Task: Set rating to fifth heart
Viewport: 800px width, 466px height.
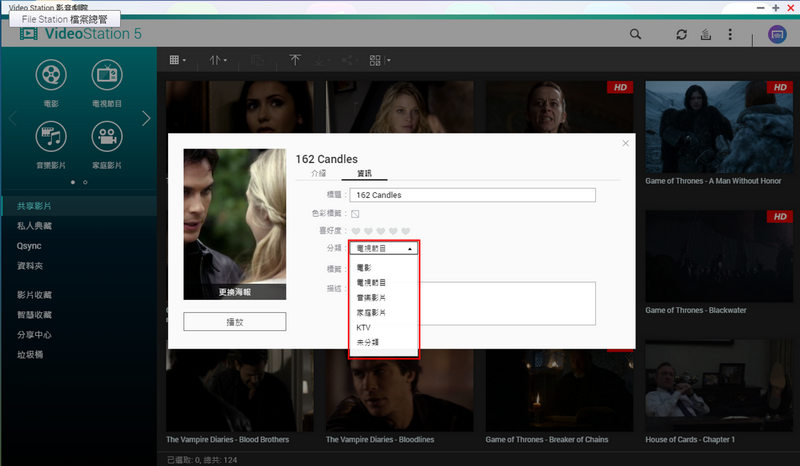Action: pos(406,231)
